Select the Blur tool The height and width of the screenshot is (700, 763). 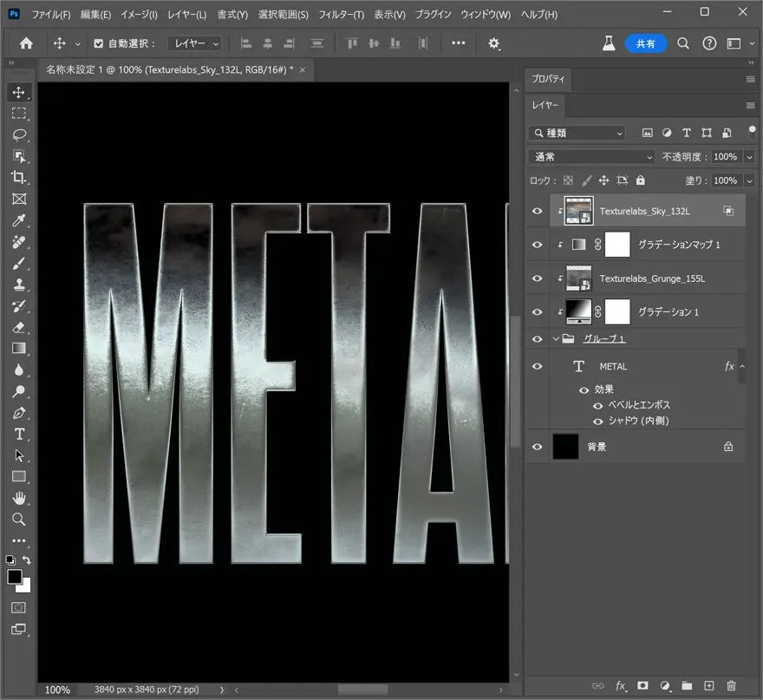point(18,370)
